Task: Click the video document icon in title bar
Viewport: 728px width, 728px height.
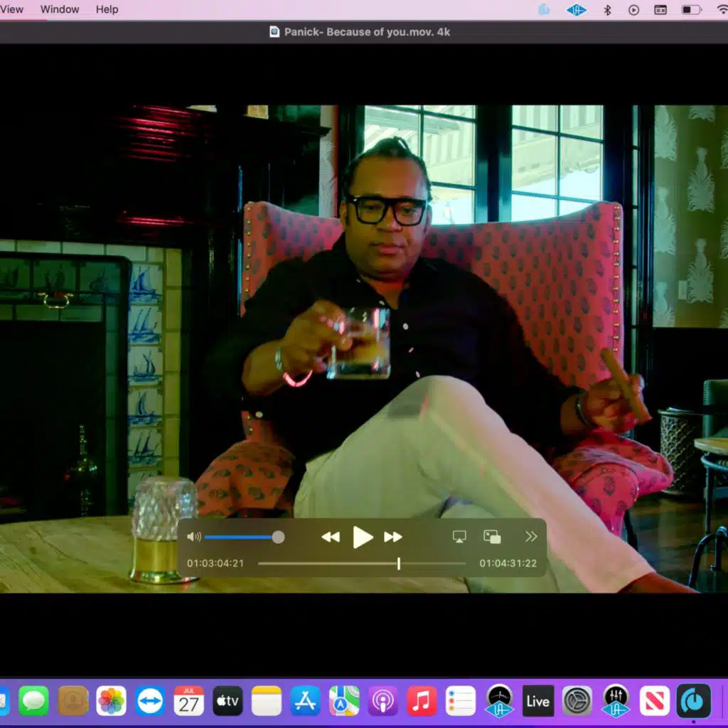Action: pyautogui.click(x=274, y=31)
